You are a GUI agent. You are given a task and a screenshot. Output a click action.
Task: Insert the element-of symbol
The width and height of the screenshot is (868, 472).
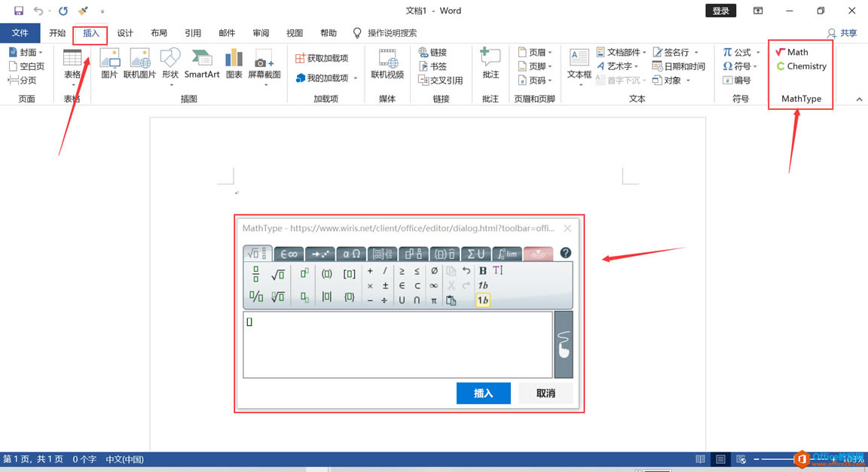pyautogui.click(x=402, y=285)
